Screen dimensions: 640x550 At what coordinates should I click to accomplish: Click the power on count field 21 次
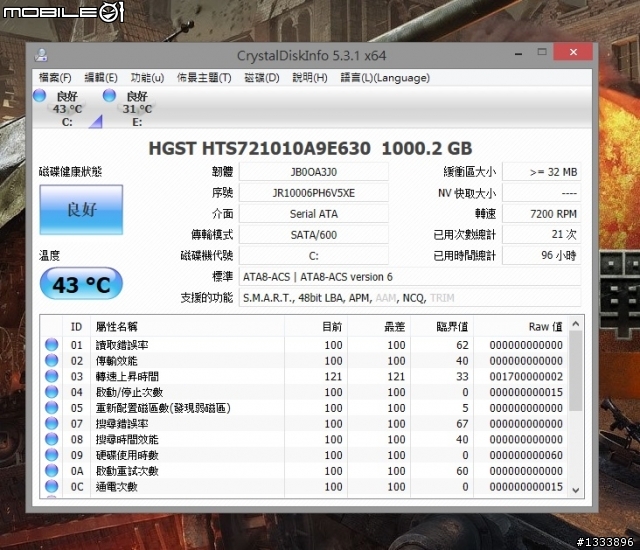pos(541,235)
